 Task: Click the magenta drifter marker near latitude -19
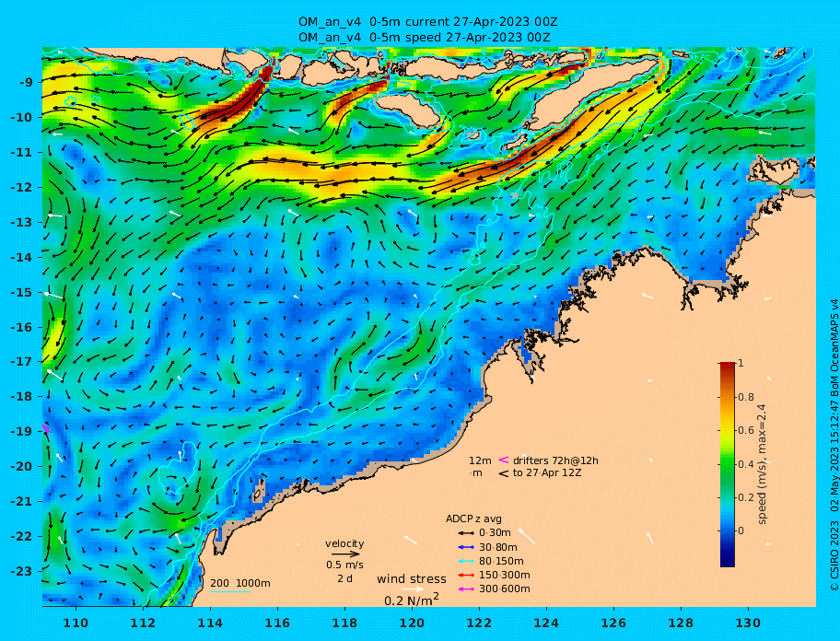[x=46, y=429]
